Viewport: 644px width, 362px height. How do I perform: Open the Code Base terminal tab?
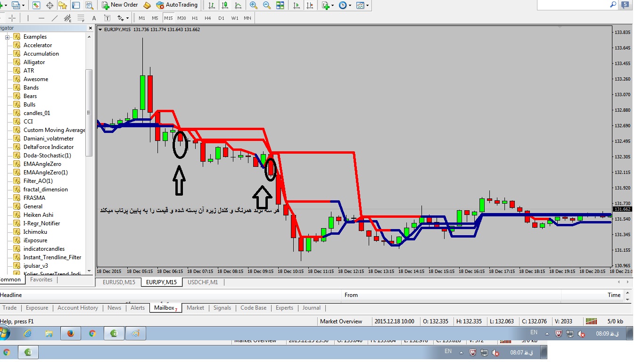253,308
